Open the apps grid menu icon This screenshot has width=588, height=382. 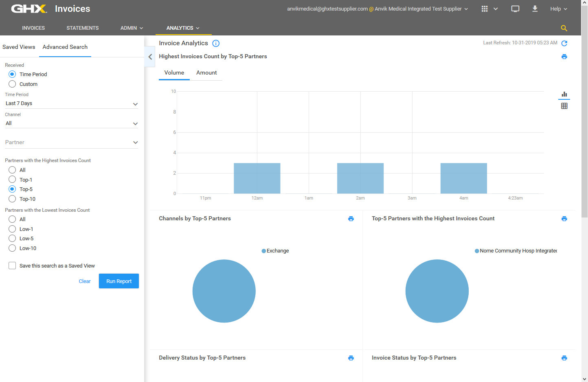(x=485, y=9)
